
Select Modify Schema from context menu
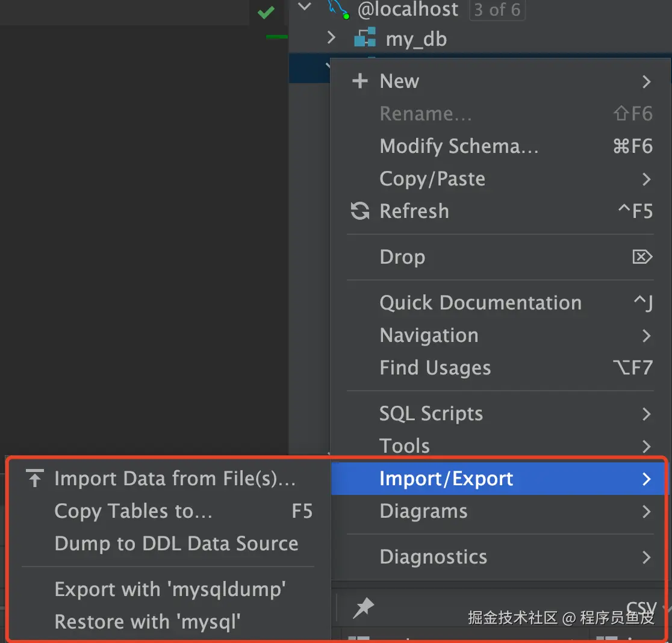click(x=459, y=146)
